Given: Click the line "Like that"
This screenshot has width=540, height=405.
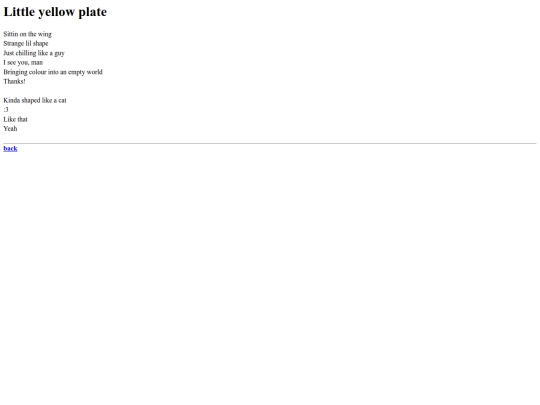Looking at the screenshot, I should (15, 119).
